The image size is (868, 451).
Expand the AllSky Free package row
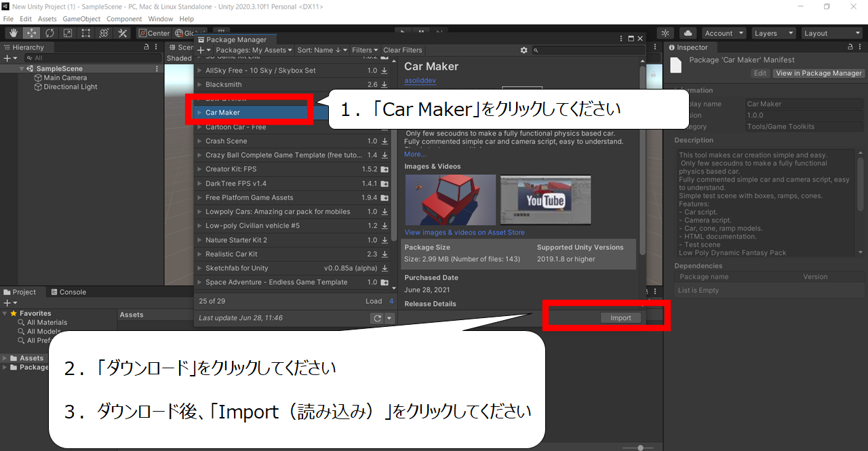[x=199, y=71]
